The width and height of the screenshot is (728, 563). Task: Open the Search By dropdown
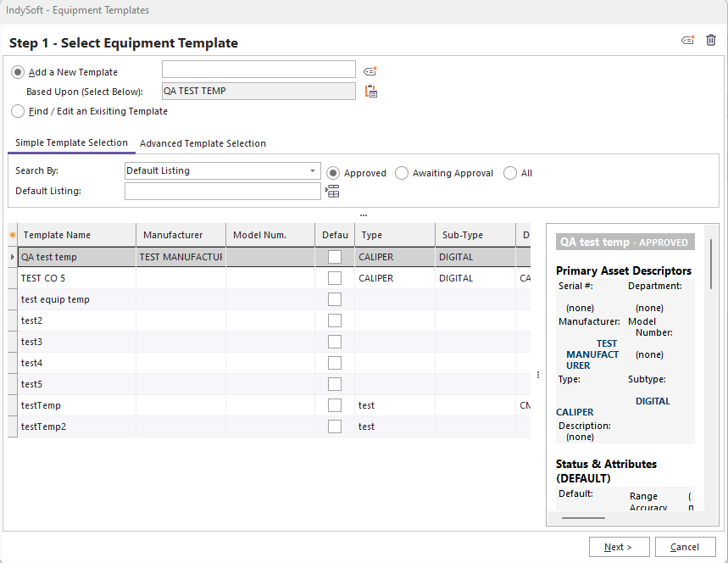point(314,170)
